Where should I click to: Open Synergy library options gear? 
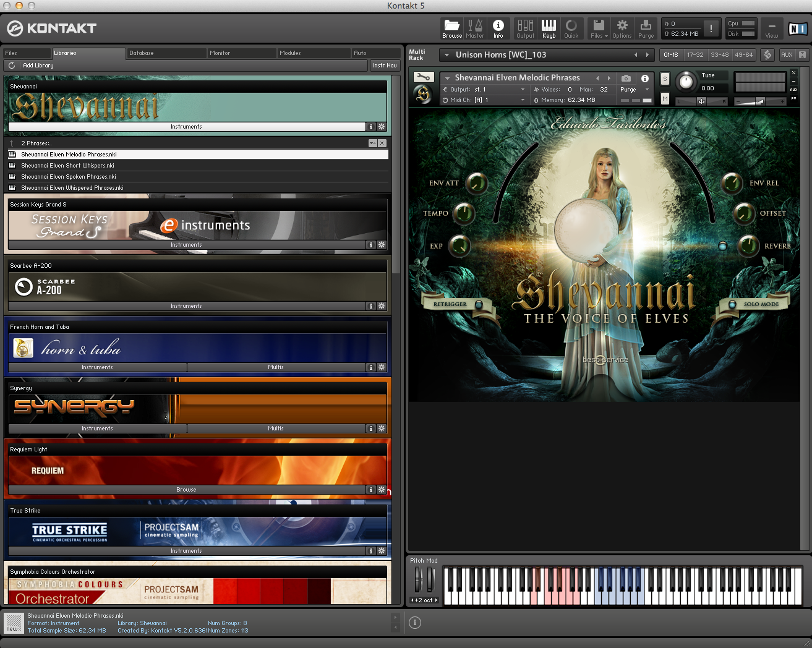[x=382, y=428]
